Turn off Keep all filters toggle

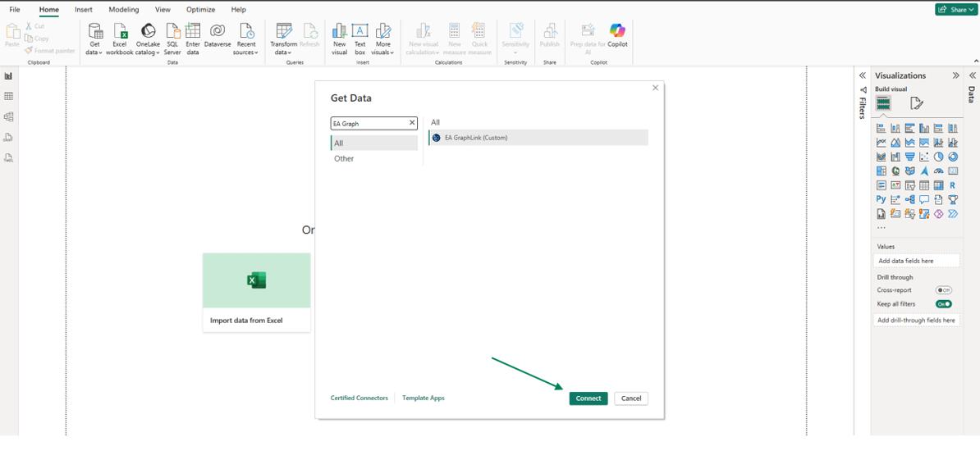click(x=944, y=304)
